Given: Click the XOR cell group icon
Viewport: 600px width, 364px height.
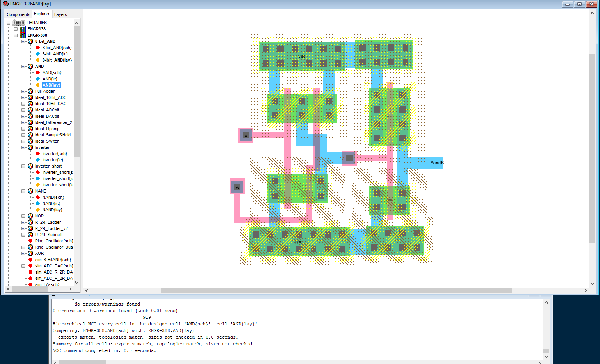Looking at the screenshot, I should pos(30,253).
